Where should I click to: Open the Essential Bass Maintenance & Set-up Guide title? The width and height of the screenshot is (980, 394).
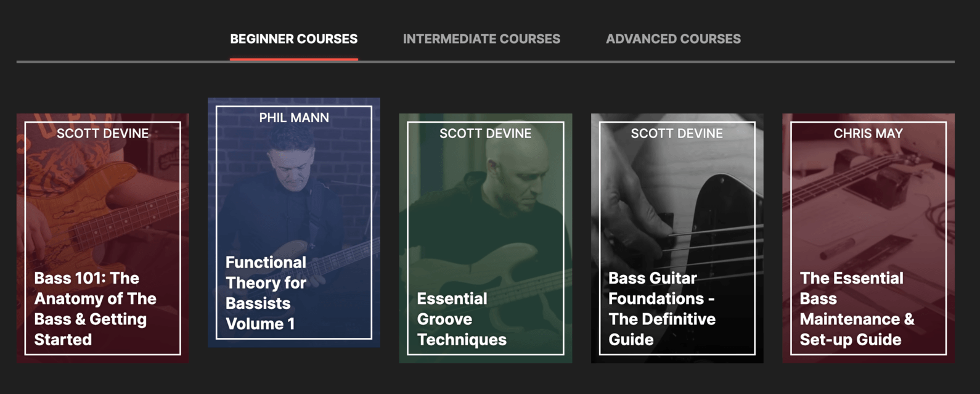(x=857, y=308)
